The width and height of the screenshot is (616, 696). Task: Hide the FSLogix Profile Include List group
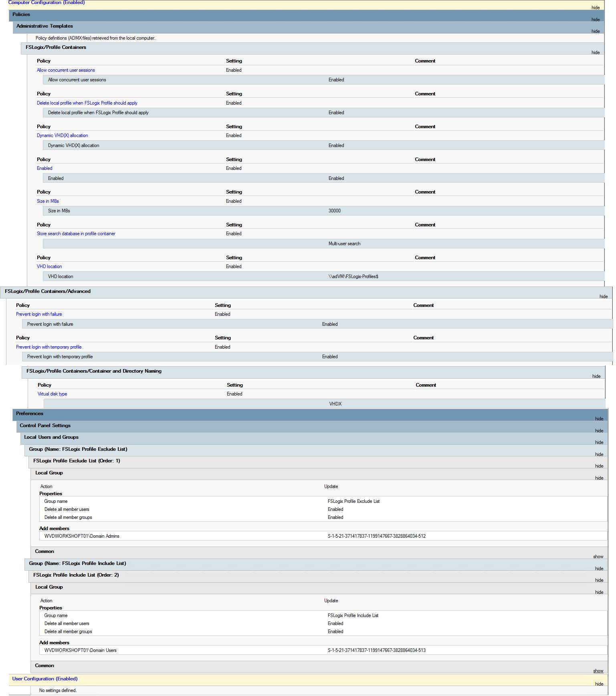coord(599,569)
